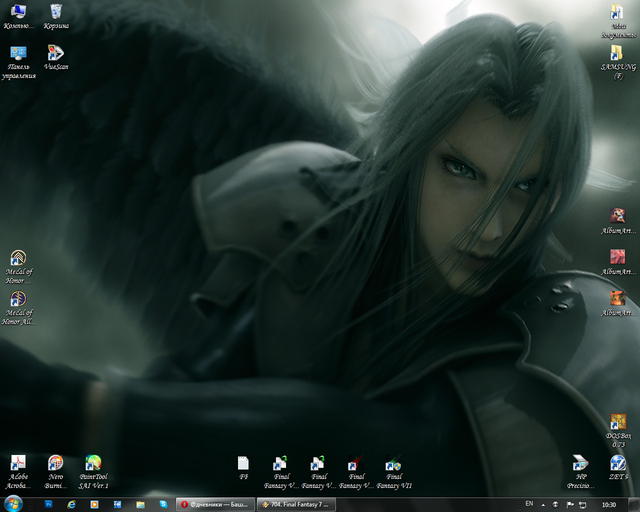Open the Windows Start menu orb
Viewport: 640px width, 512px height.
(x=13, y=504)
